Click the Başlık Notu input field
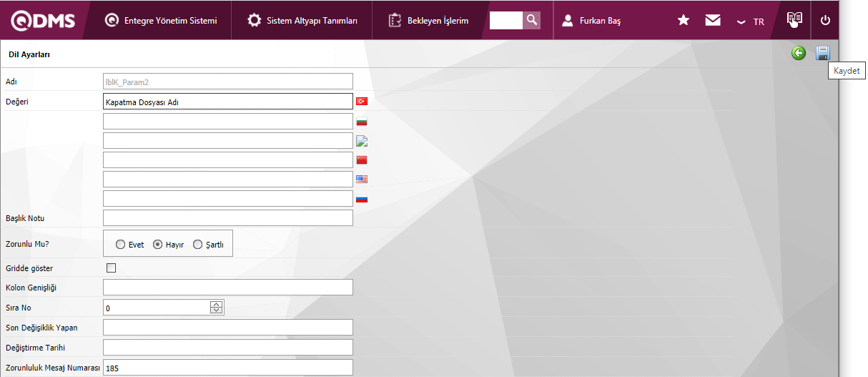The height and width of the screenshot is (377, 868). tap(228, 217)
